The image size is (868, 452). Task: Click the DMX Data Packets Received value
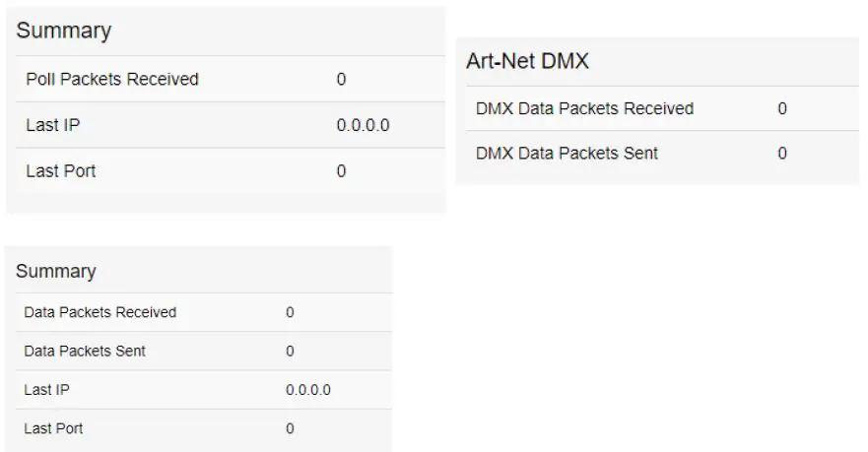tap(782, 108)
